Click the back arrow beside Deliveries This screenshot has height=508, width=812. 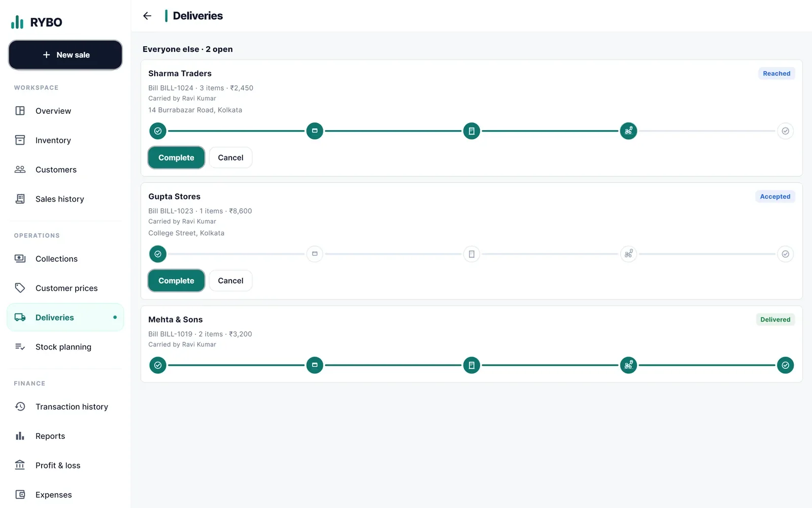(147, 16)
